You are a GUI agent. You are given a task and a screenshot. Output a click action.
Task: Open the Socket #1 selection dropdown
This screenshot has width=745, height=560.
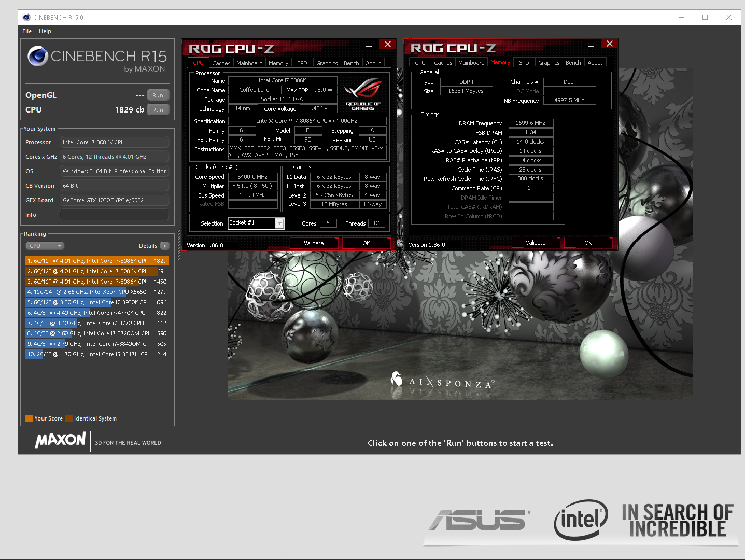click(x=279, y=223)
